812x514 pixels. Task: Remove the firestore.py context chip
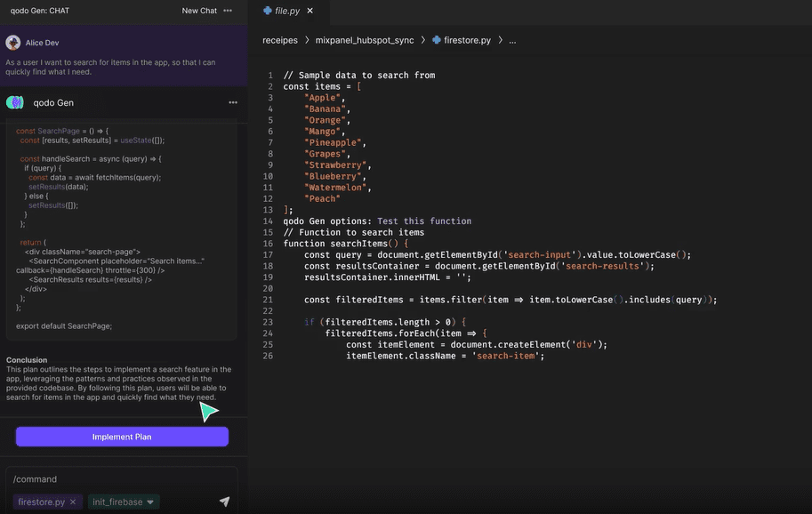pos(73,502)
